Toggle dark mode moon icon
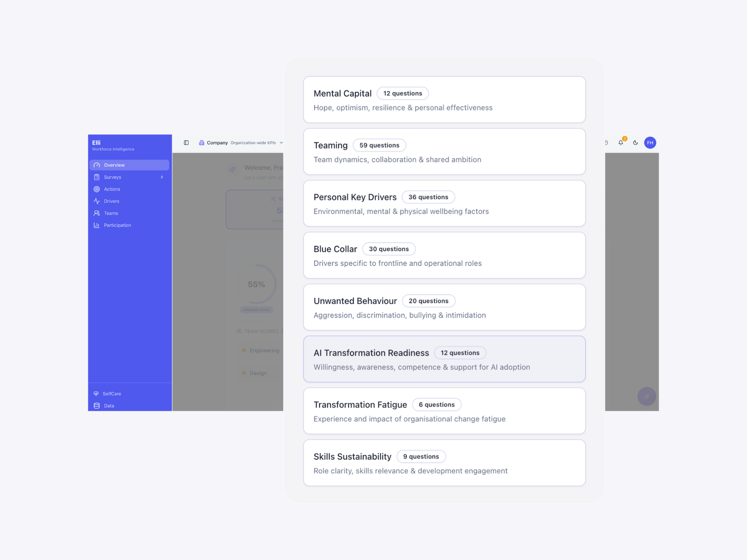 635,143
